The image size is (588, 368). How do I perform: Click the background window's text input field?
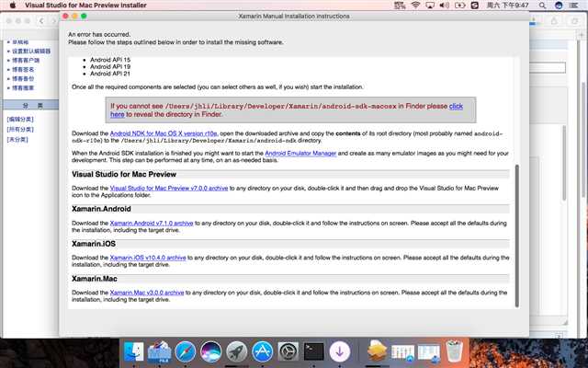[x=548, y=67]
